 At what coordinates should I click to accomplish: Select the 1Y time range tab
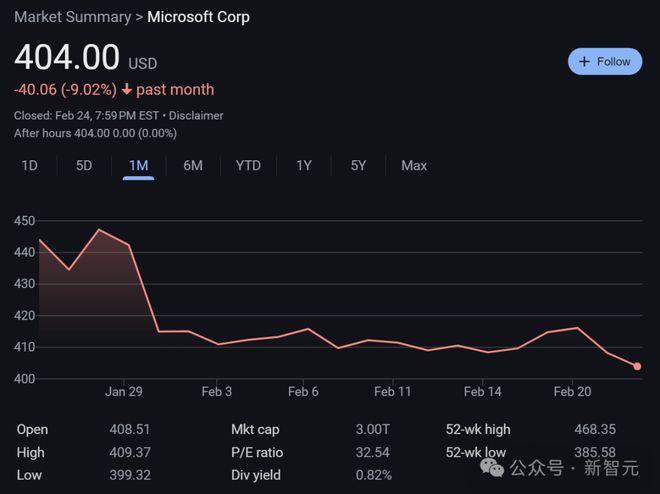304,165
